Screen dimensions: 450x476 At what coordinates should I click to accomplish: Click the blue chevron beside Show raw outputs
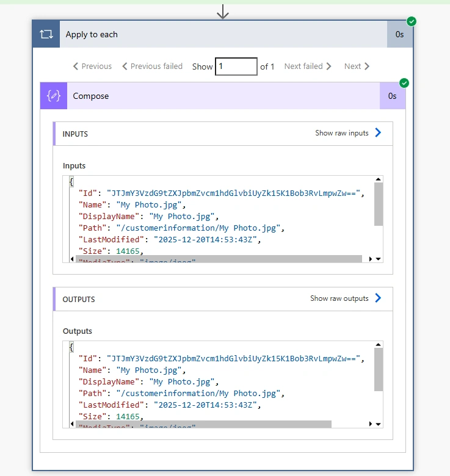(378, 298)
